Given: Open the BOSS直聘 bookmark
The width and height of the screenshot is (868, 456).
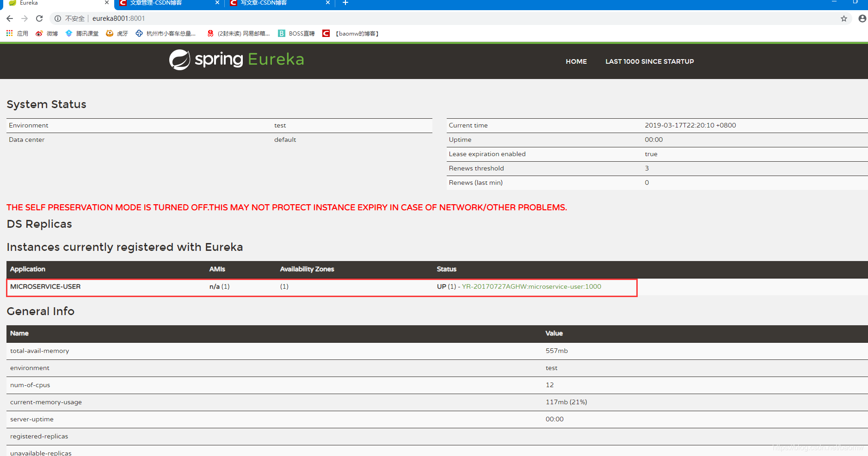Looking at the screenshot, I should [296, 33].
